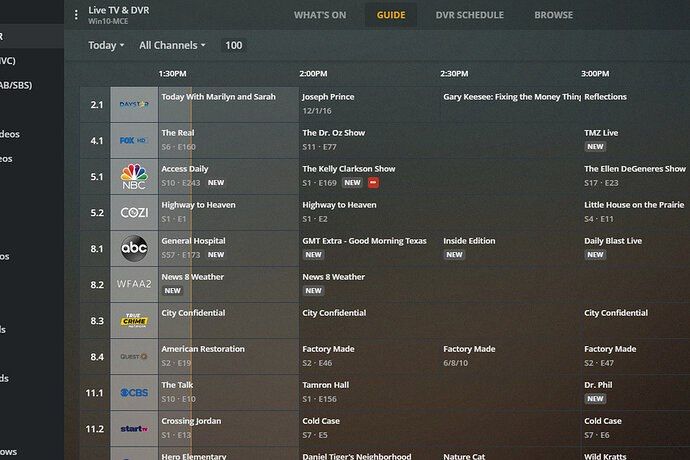
Task: Select the Quest channel logo
Action: coord(134,357)
